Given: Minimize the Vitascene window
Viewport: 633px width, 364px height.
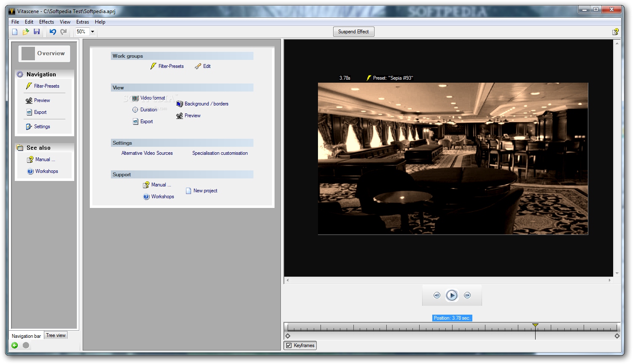Looking at the screenshot, I should [584, 9].
